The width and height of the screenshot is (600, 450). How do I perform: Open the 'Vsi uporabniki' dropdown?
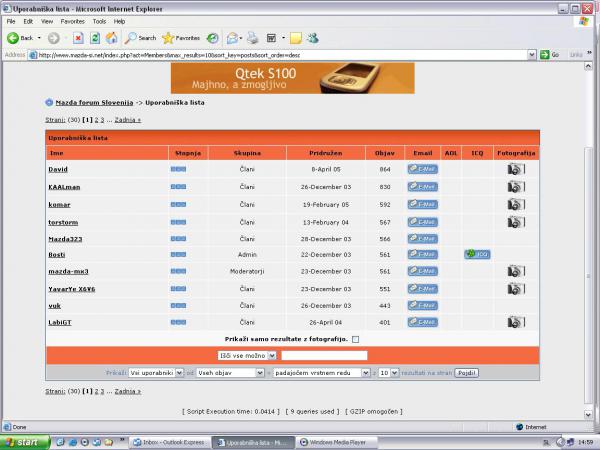156,373
